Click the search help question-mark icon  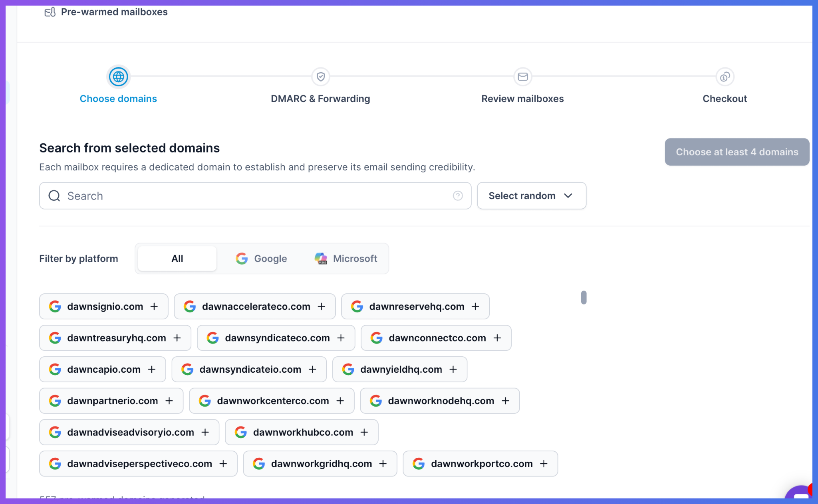(458, 196)
